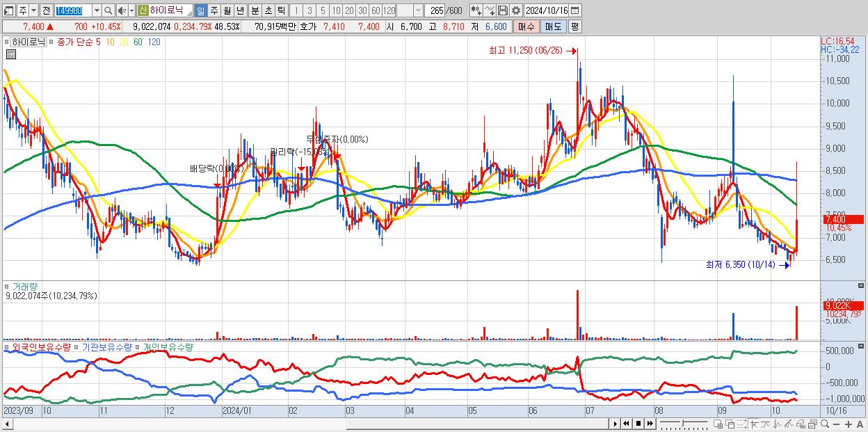The width and height of the screenshot is (868, 432).
Task: Select the 분 minute period button
Action: point(255,10)
